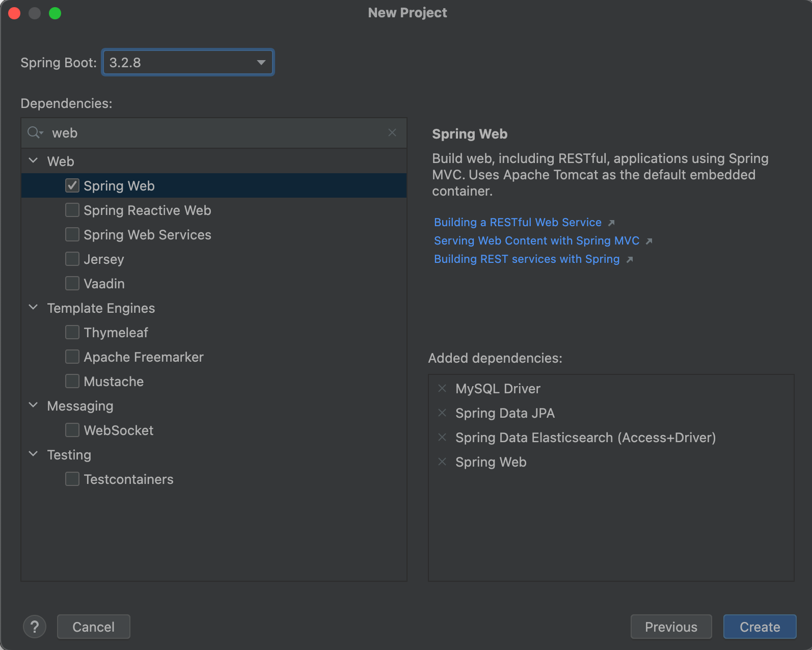
Task: Uncheck the Spring Web checkbox
Action: [72, 186]
